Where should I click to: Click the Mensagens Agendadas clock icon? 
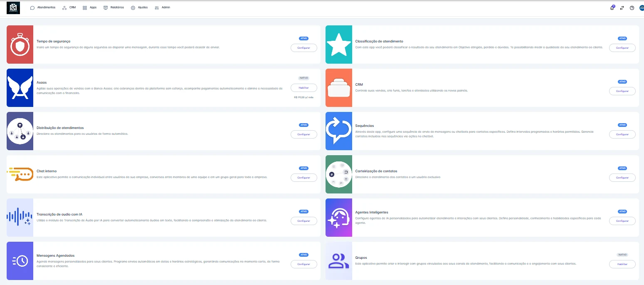(x=20, y=261)
